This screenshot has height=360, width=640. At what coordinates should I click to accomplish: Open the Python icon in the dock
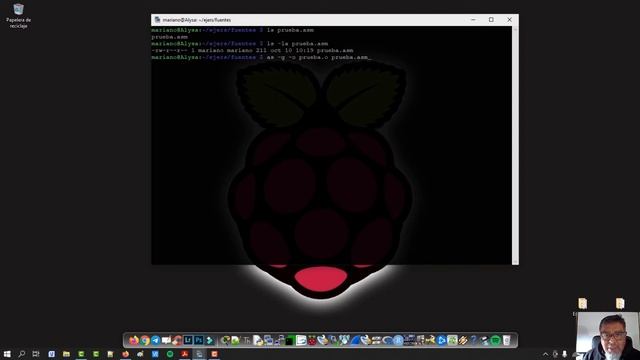click(258, 340)
